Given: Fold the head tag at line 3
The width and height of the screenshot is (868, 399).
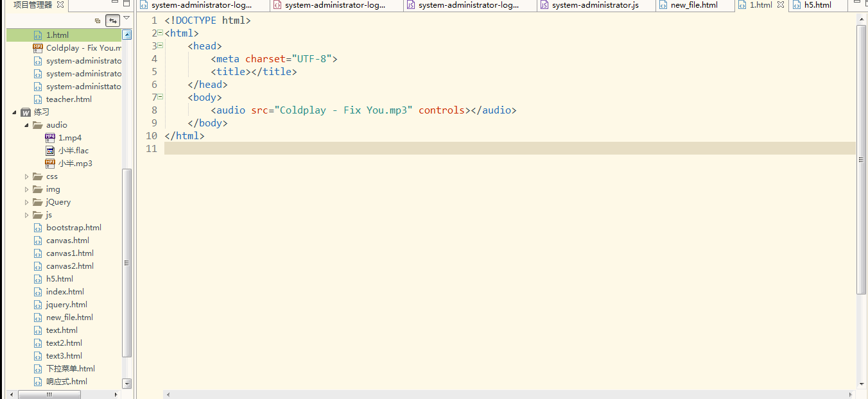Looking at the screenshot, I should pos(161,46).
